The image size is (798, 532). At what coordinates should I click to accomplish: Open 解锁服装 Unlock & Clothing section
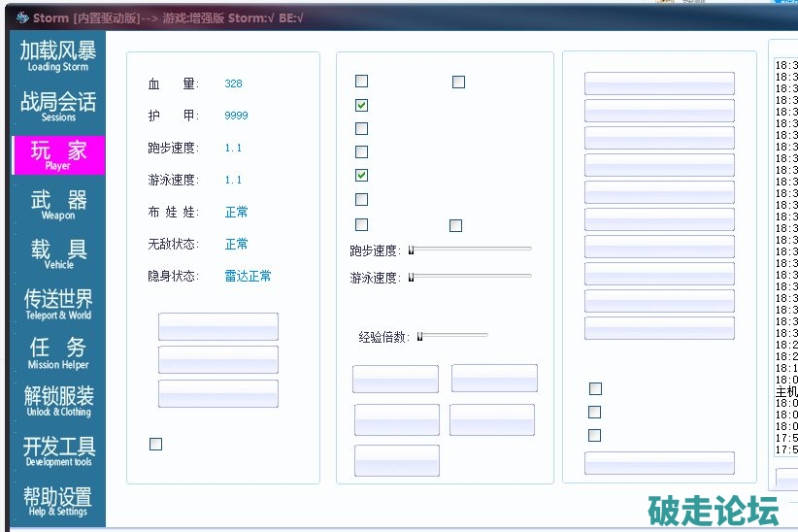[x=58, y=402]
